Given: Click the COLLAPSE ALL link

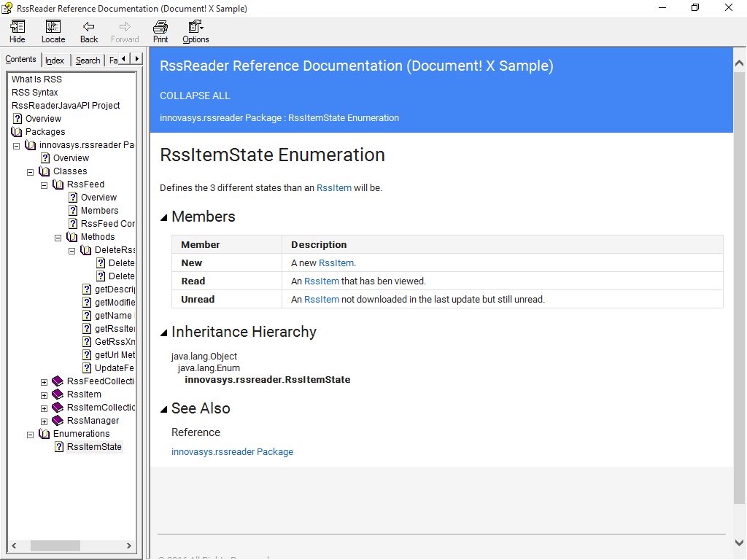Looking at the screenshot, I should click(x=195, y=96).
